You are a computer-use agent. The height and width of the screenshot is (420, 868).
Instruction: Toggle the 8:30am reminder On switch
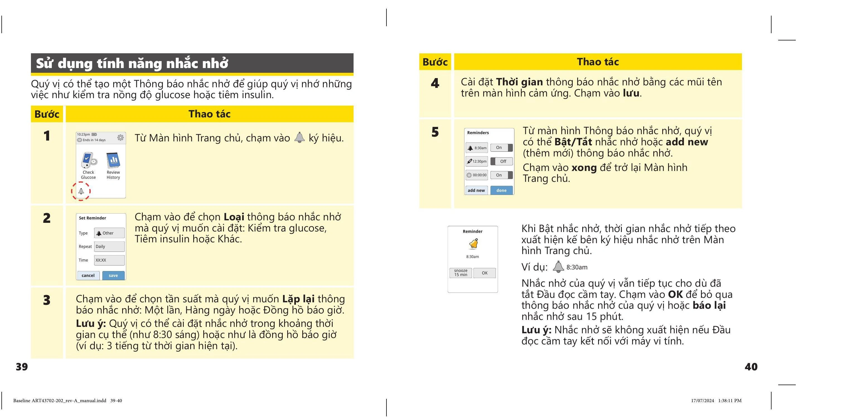point(502,148)
